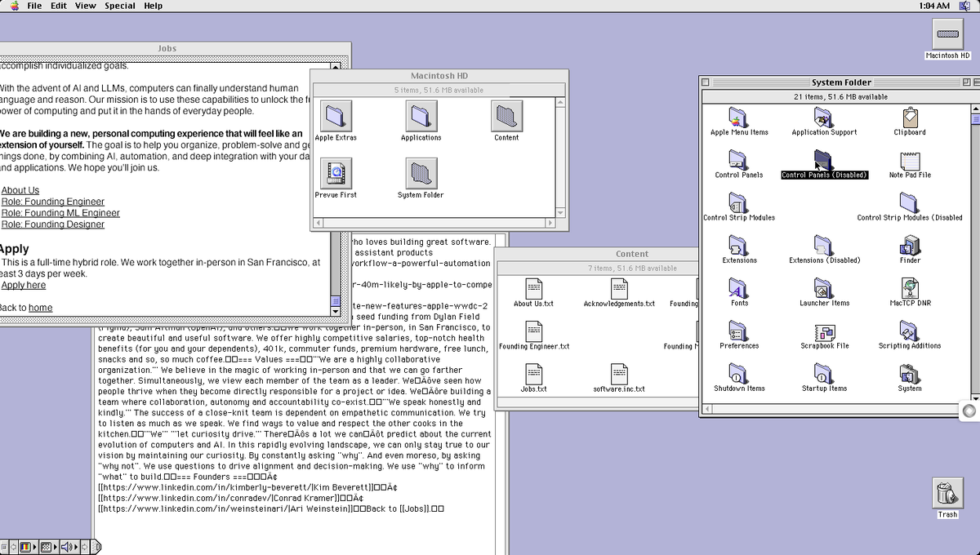980x555 pixels.
Task: Select the Clipboard icon in System Folder
Action: [910, 117]
